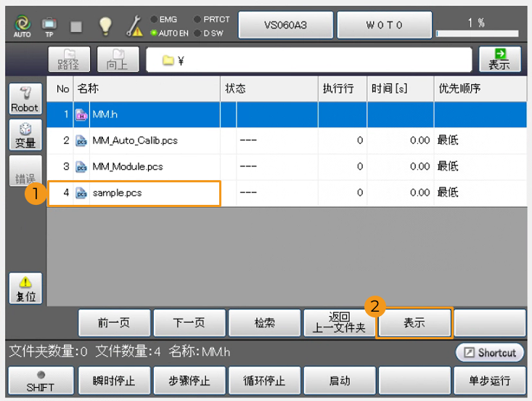The height and width of the screenshot is (401, 532).
Task: Click the MM_Auto_Calib.pcs file icon
Action: point(81,141)
